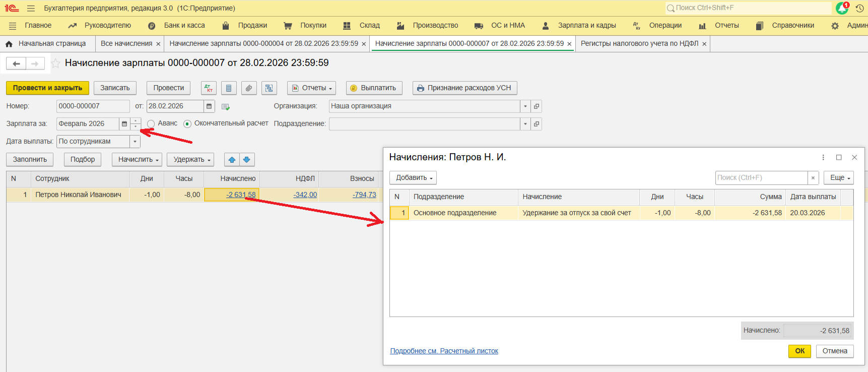Click the Провести и закрыть button
The image size is (868, 372).
(47, 88)
